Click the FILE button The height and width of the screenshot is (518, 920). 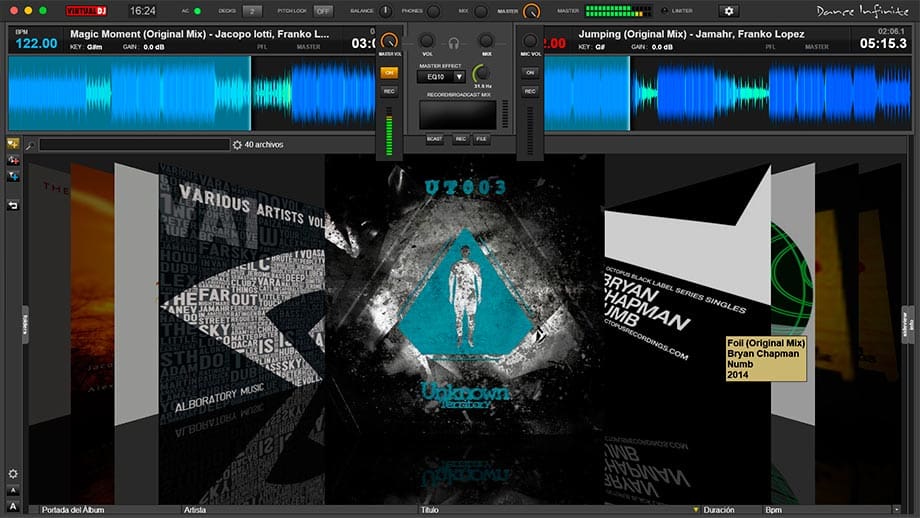click(481, 139)
